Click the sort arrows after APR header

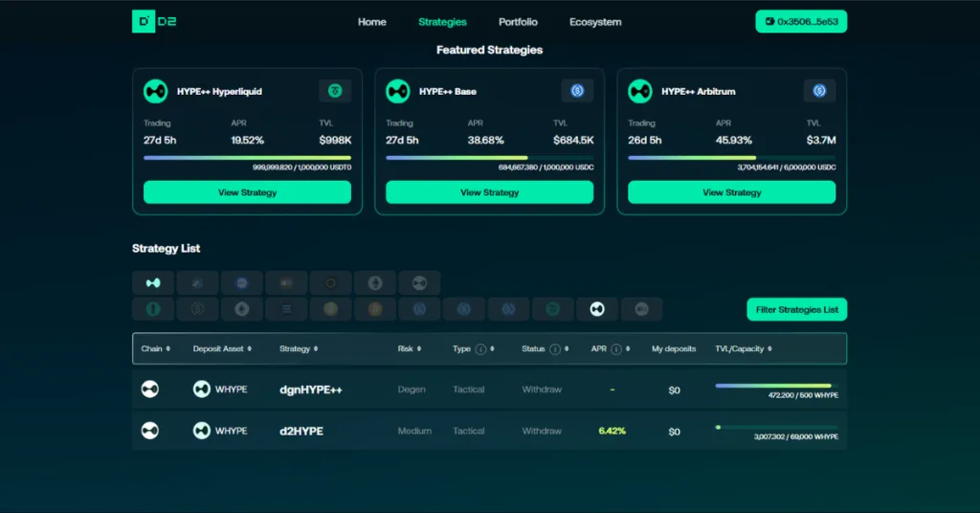click(628, 348)
